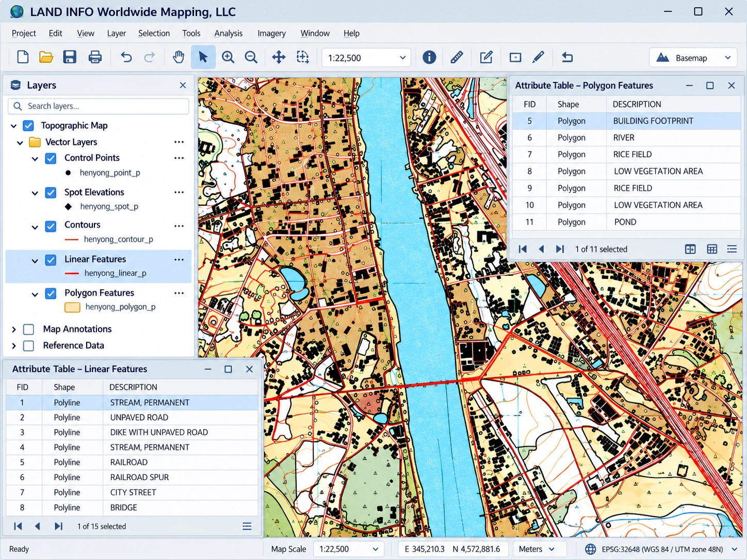Image resolution: width=747 pixels, height=560 pixels.
Task: Select the Pan hand tool
Action: click(178, 57)
